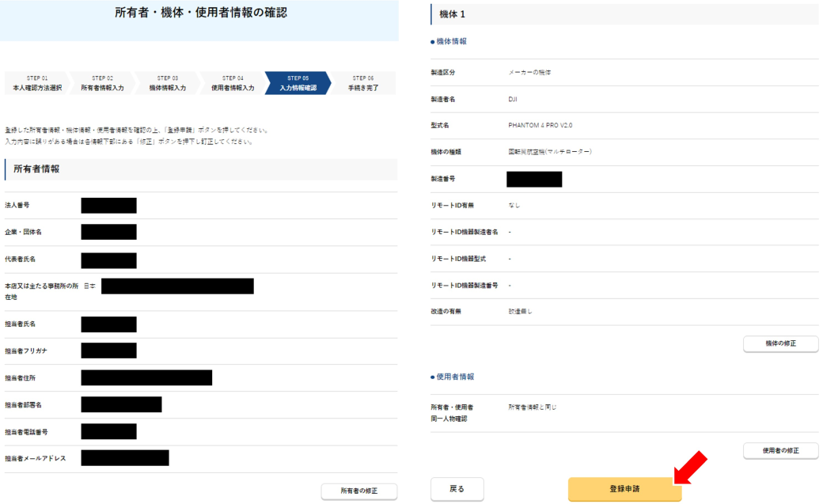Click the highlighted STEP 05 入力情報確認 step
Viewport: 823px width, 504px height.
(x=298, y=83)
